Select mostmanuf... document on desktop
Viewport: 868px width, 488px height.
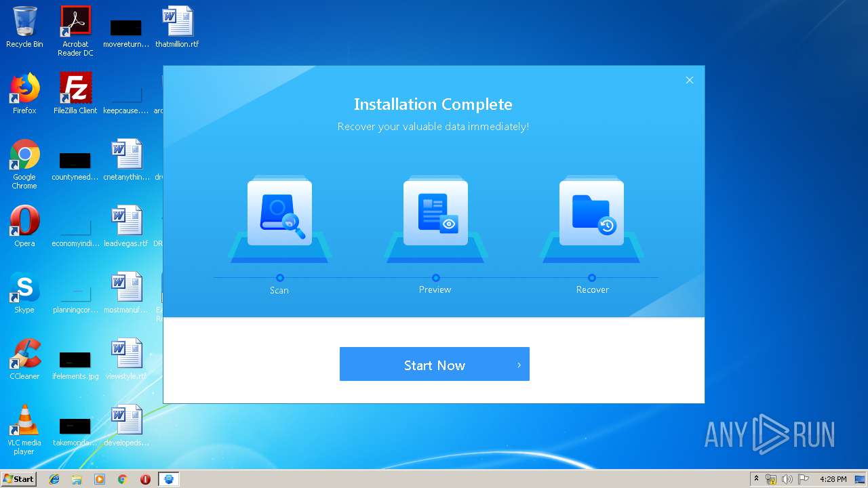tap(126, 293)
